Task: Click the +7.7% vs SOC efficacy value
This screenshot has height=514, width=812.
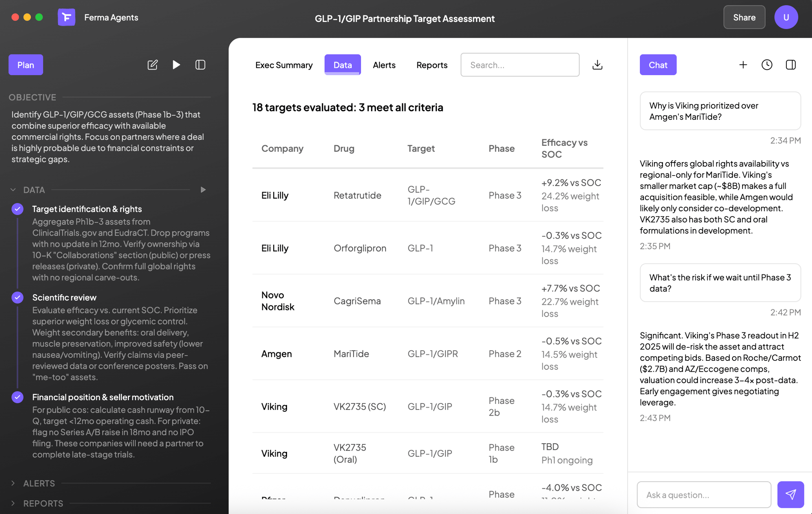Action: pos(570,288)
